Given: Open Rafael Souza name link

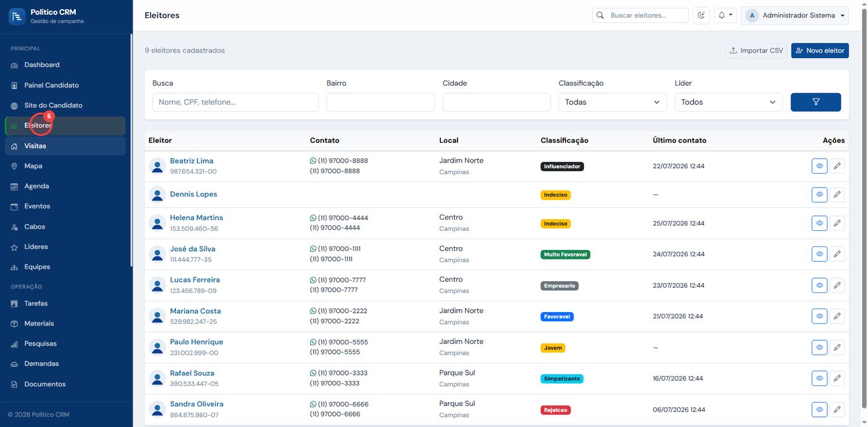Looking at the screenshot, I should (192, 373).
